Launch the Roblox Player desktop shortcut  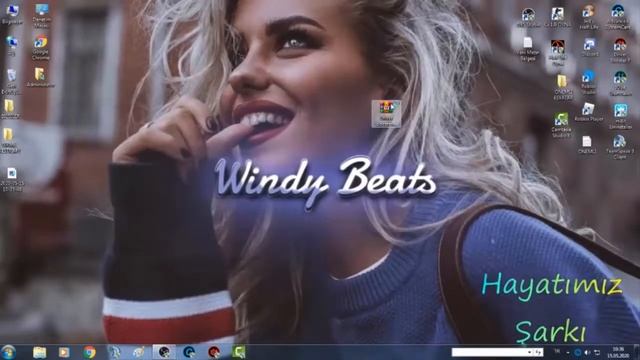click(588, 112)
